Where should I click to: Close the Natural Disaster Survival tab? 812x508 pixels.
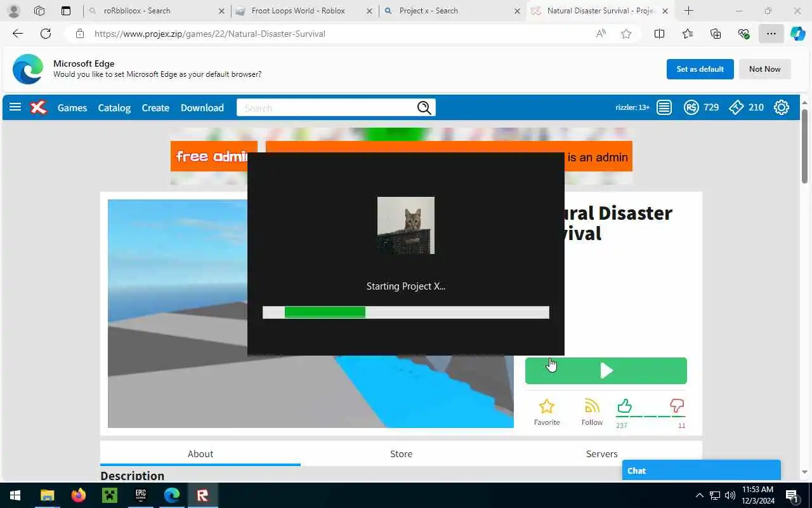pyautogui.click(x=665, y=11)
